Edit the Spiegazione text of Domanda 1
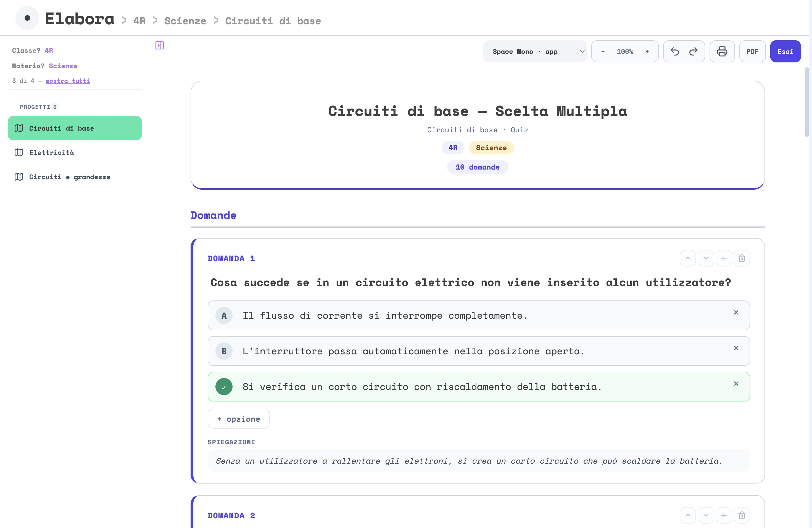This screenshot has width=812, height=528. pyautogui.click(x=479, y=461)
